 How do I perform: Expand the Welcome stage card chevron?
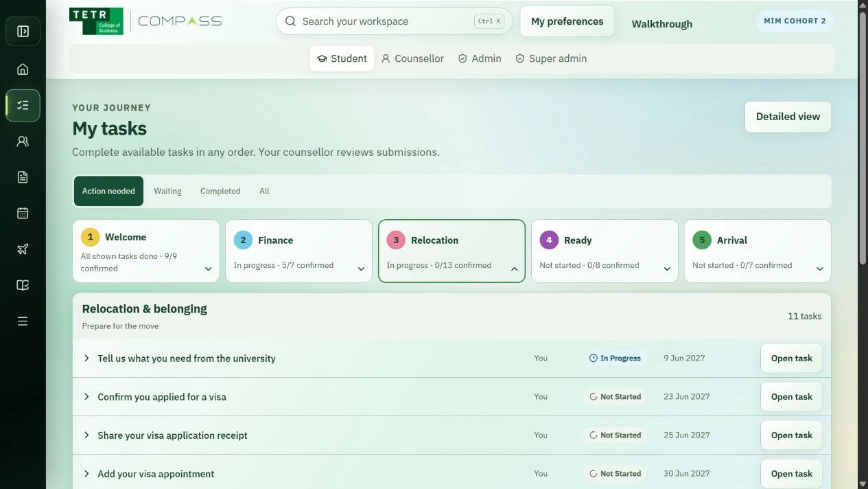tap(208, 269)
